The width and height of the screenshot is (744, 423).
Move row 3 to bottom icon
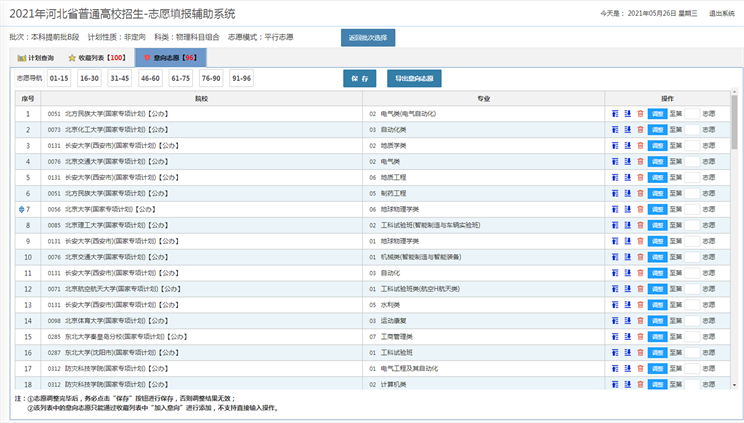click(627, 145)
